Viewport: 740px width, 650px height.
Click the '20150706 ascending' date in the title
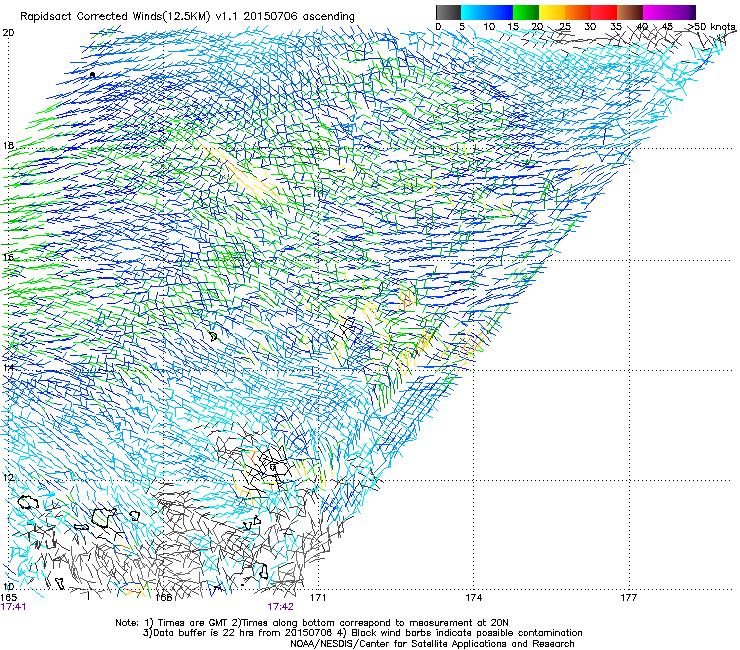point(299,17)
